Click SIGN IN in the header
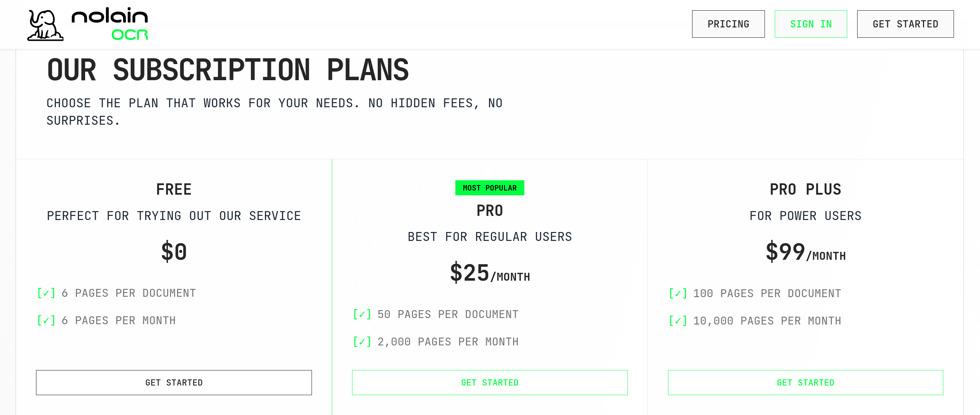 coord(811,24)
